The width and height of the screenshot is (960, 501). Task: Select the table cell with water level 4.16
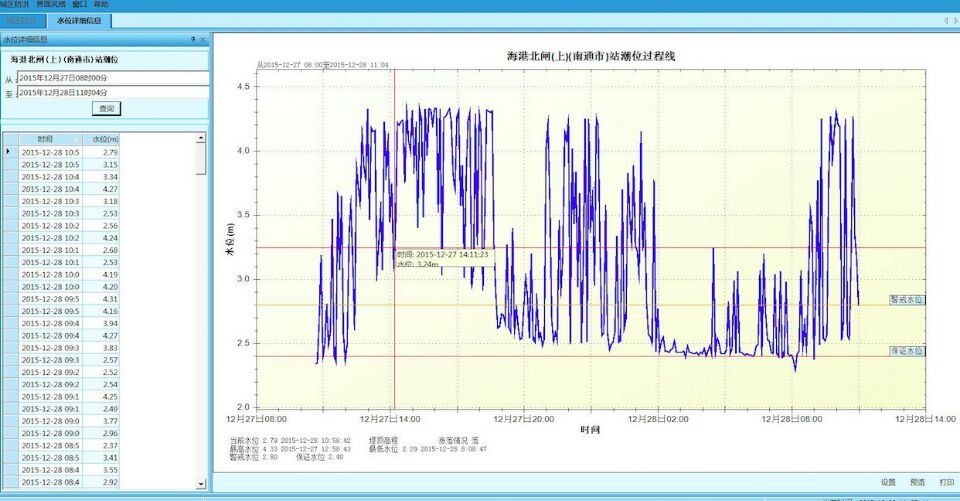coord(101,311)
